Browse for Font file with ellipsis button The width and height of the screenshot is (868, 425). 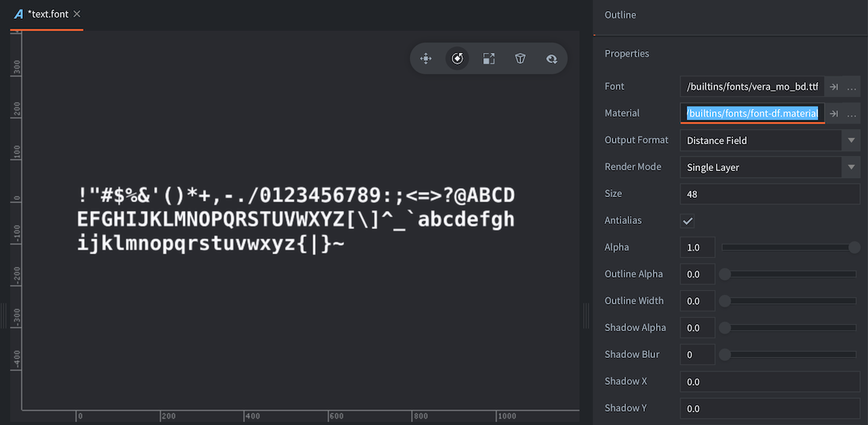tap(852, 87)
